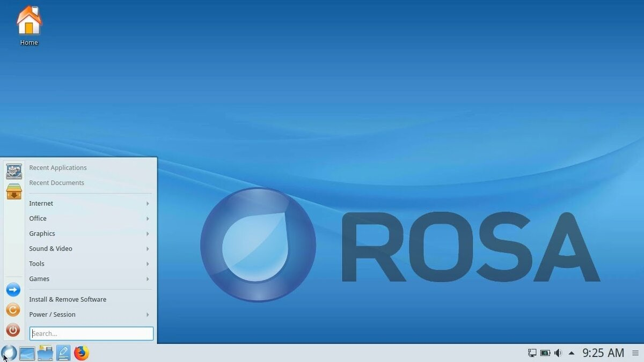
Task: Expand the Games submenu arrow
Action: coord(148,279)
